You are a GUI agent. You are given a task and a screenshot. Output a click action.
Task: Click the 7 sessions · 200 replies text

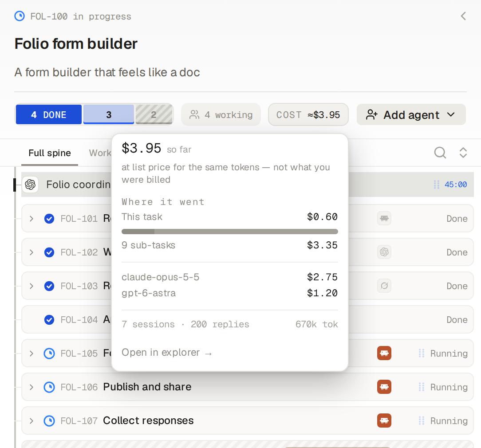click(185, 324)
